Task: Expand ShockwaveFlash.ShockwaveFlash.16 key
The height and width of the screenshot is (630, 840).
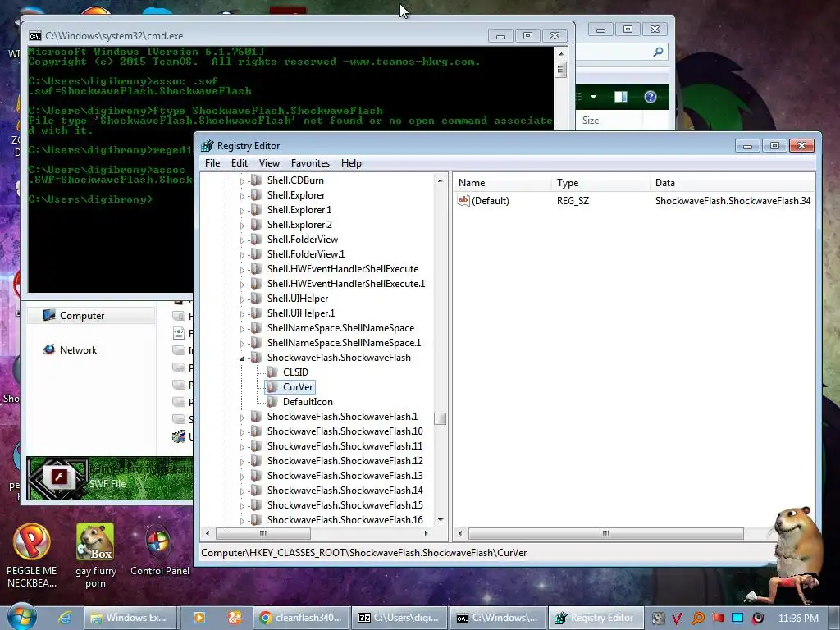Action: point(242,520)
